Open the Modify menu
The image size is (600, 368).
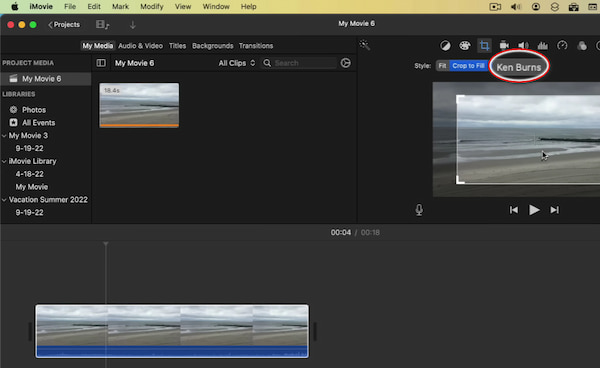click(x=152, y=7)
